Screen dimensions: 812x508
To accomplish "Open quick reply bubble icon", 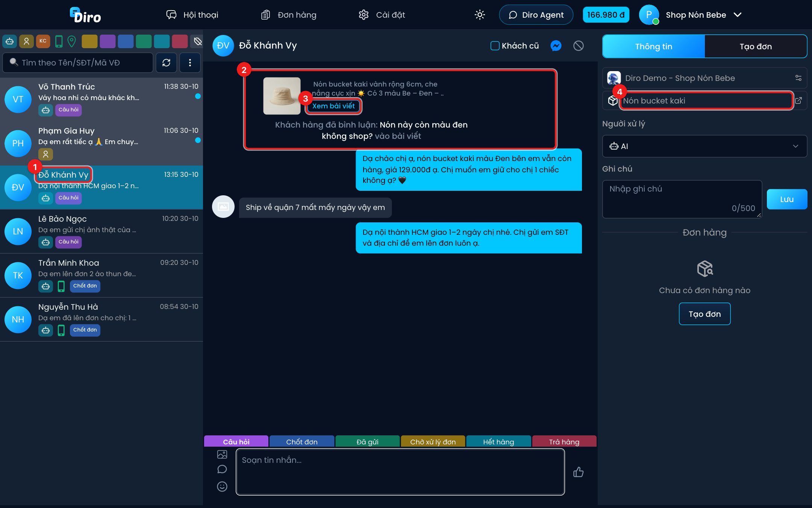I will [222, 469].
